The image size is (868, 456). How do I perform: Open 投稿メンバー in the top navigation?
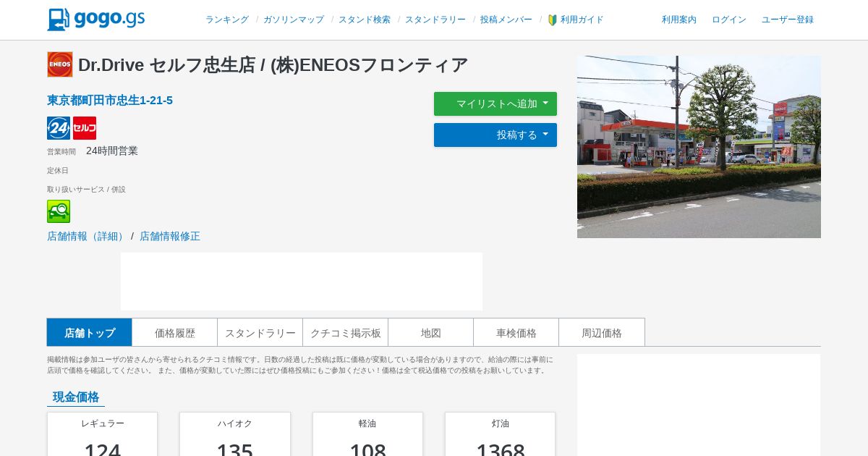(506, 20)
